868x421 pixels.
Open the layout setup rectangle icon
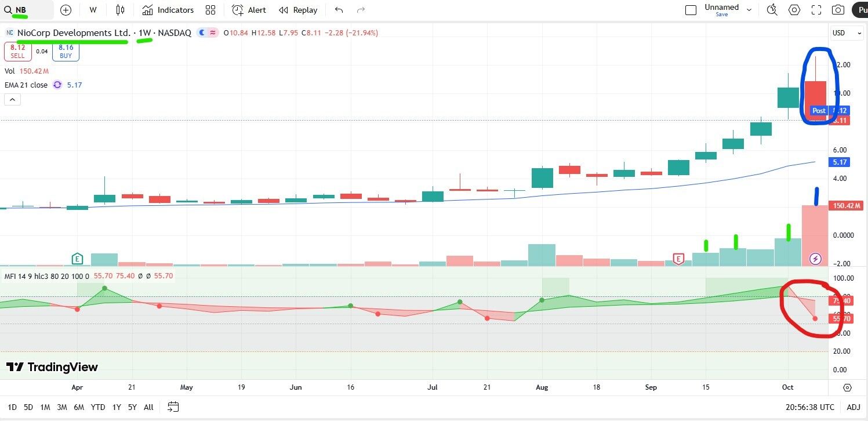[691, 10]
